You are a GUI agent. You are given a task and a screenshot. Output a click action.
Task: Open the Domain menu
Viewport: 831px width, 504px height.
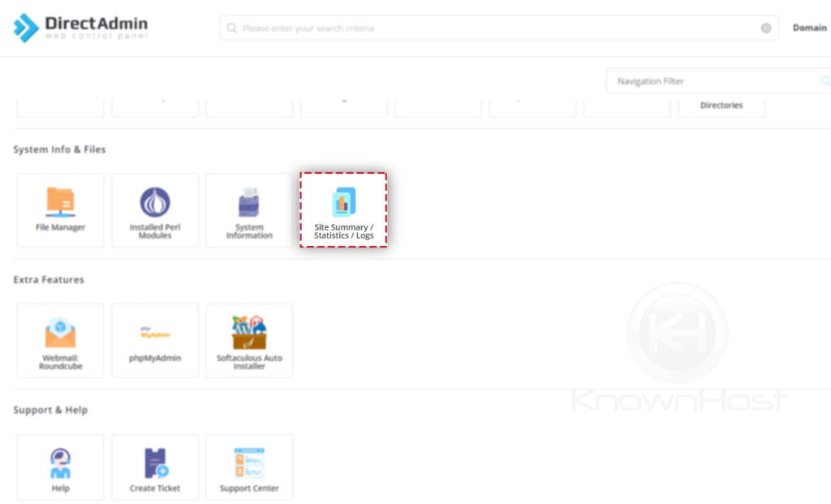(809, 28)
